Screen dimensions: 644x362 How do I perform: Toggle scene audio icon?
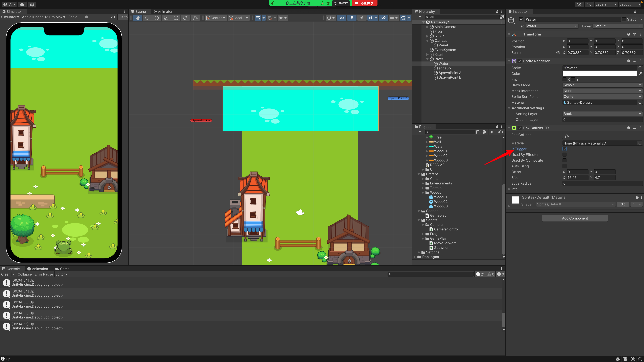pos(362,18)
